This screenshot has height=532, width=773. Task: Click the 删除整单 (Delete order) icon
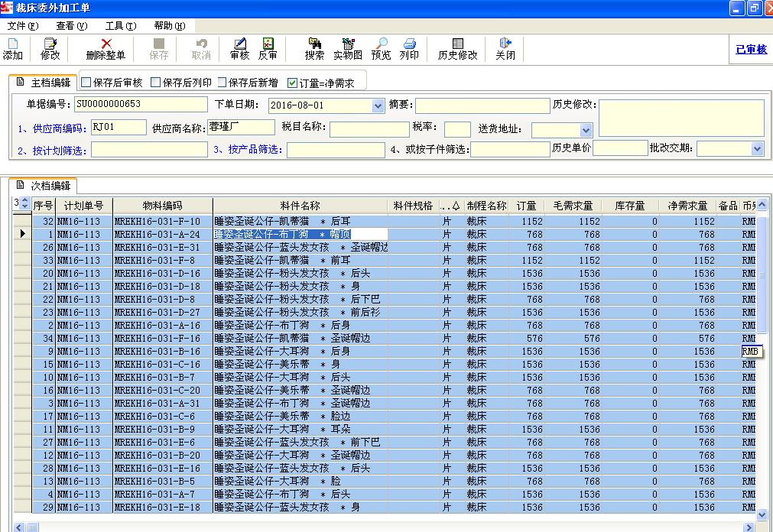pos(106,49)
